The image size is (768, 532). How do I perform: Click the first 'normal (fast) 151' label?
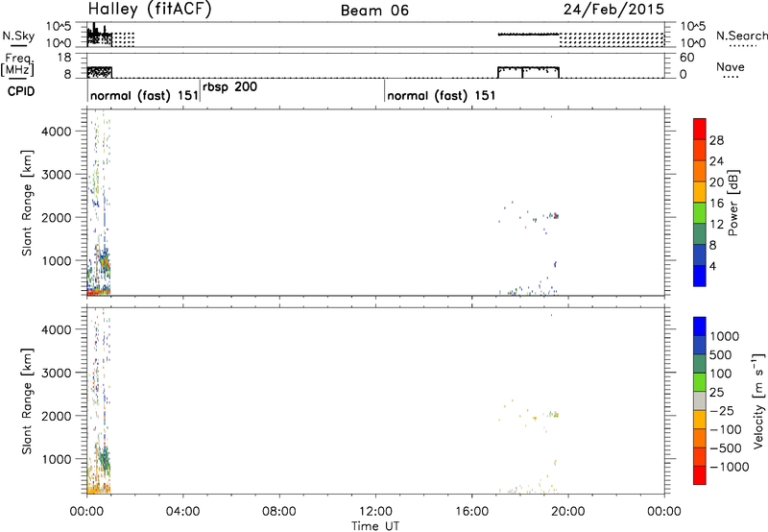click(x=145, y=95)
